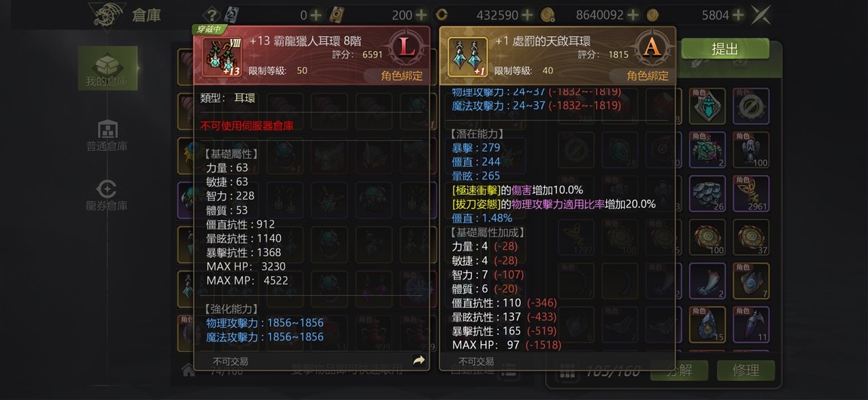Tap the plus next to 200 tickets

421,15
